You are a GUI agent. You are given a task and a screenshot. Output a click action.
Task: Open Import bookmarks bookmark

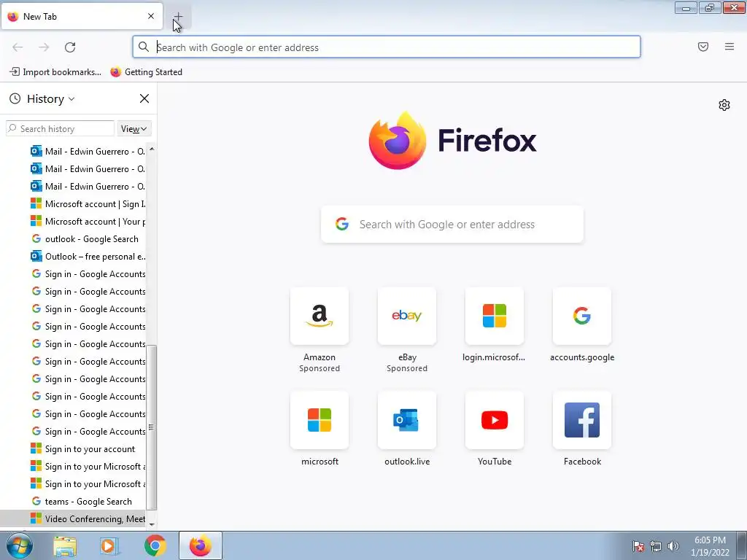[x=55, y=72]
